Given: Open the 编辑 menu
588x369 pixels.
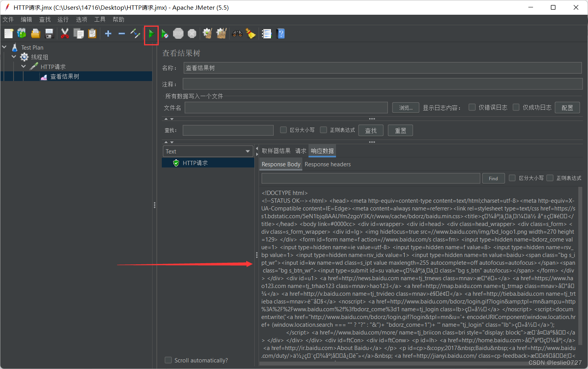Looking at the screenshot, I should [x=26, y=19].
